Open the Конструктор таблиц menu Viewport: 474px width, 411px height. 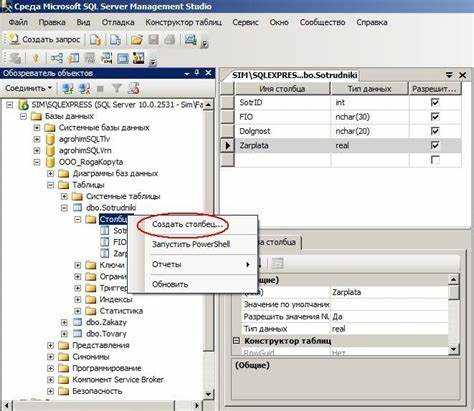pyautogui.click(x=184, y=22)
